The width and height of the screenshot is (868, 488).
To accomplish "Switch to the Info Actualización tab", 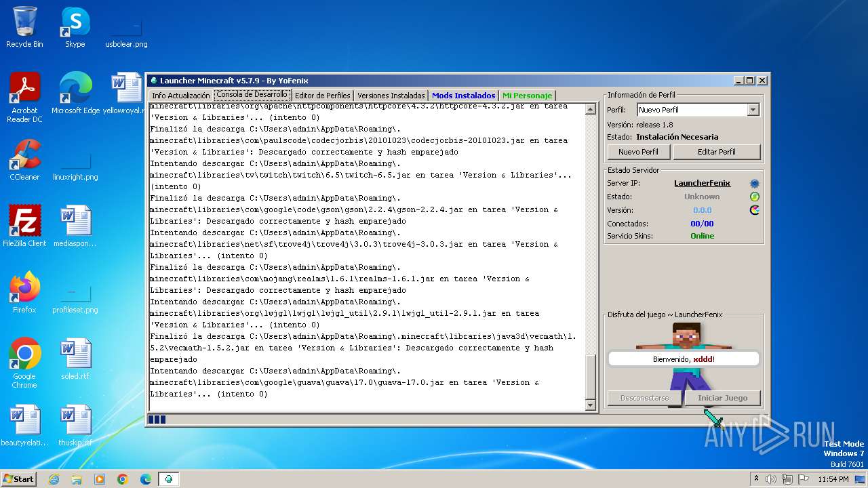I will pyautogui.click(x=180, y=96).
